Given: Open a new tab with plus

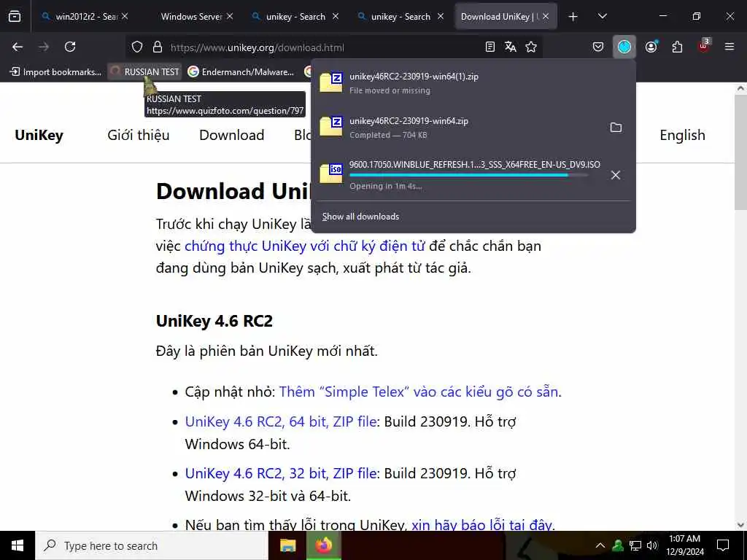Looking at the screenshot, I should [573, 17].
